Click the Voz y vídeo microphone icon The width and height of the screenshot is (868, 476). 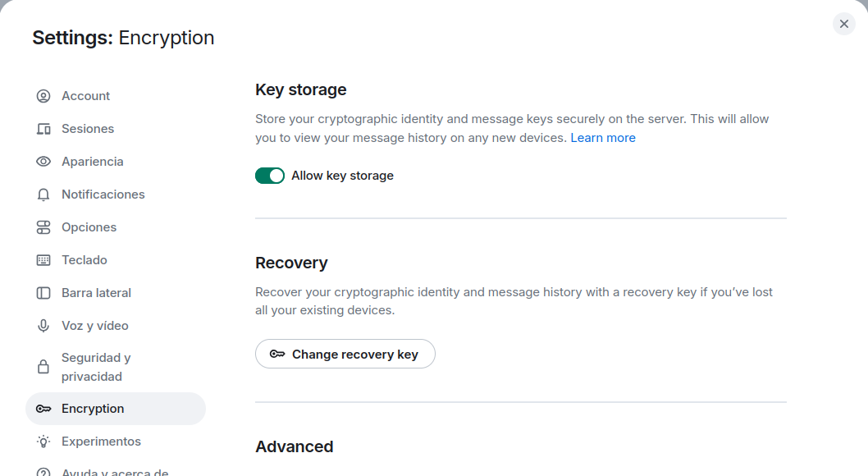pos(43,326)
